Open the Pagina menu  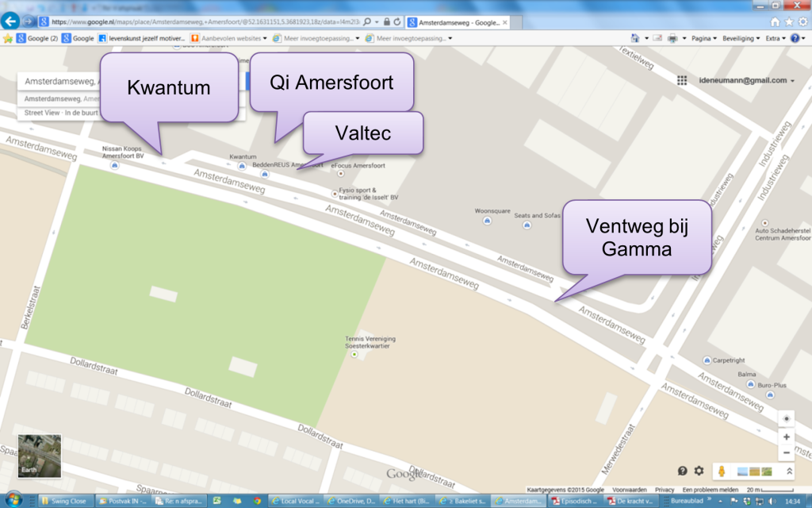[704, 38]
